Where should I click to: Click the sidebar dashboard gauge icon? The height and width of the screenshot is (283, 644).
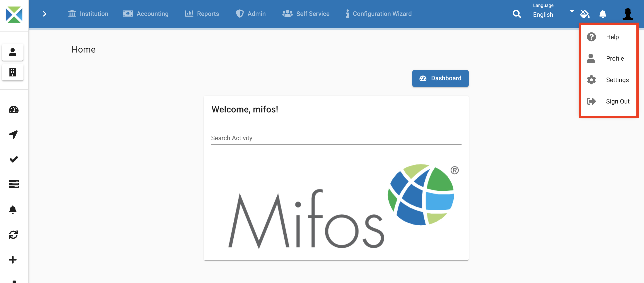[13, 110]
